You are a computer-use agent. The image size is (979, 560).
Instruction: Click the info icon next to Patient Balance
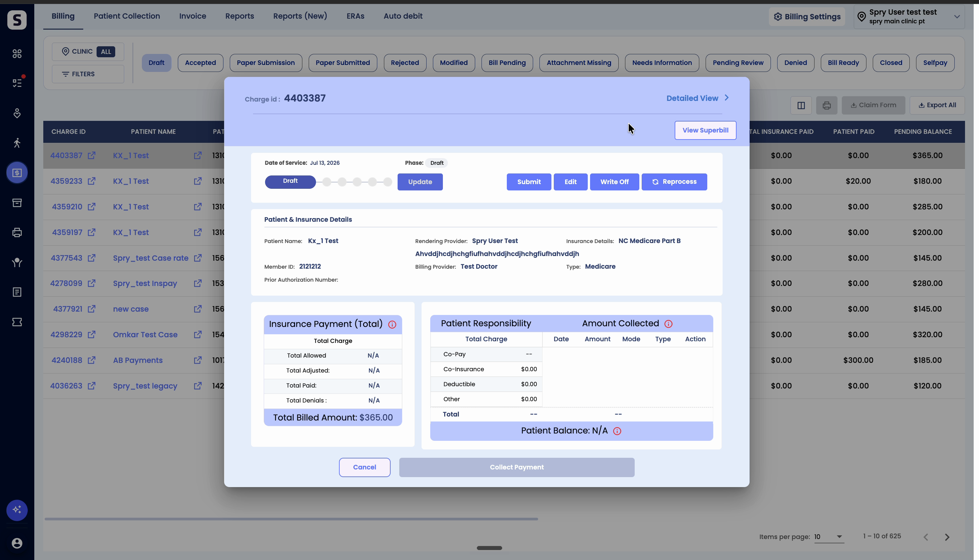pos(617,431)
